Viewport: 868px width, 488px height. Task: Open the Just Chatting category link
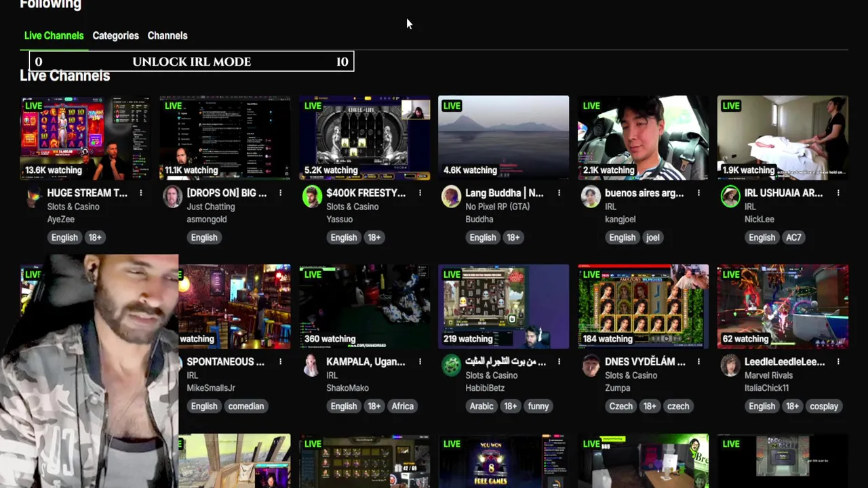[211, 207]
